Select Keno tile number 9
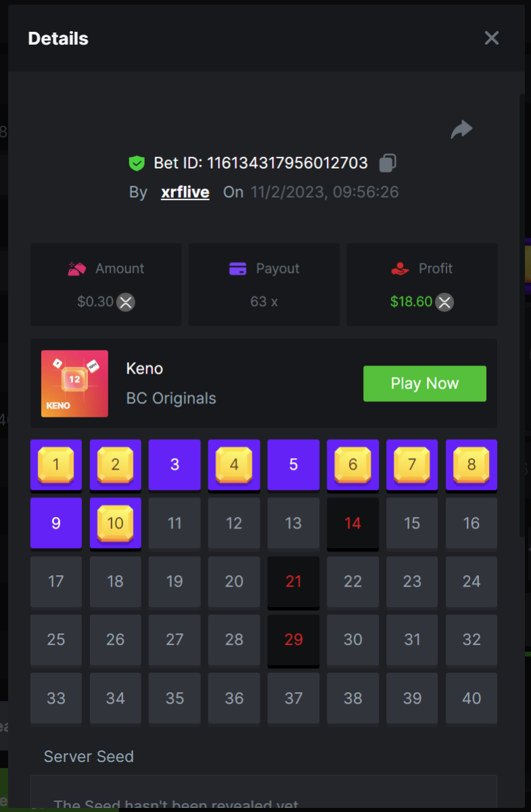 (56, 523)
